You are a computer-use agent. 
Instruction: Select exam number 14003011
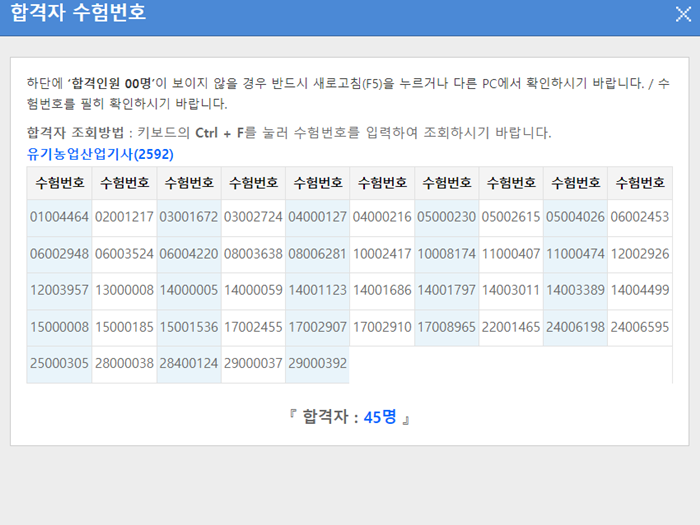(x=511, y=290)
